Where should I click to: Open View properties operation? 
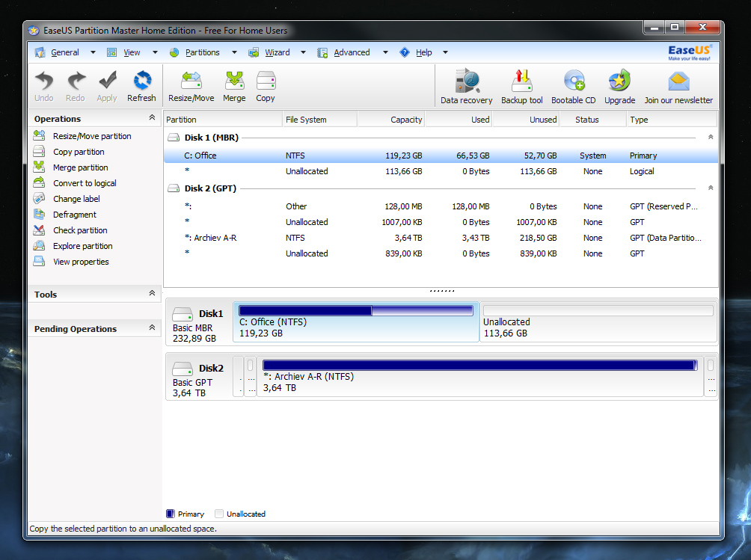81,262
